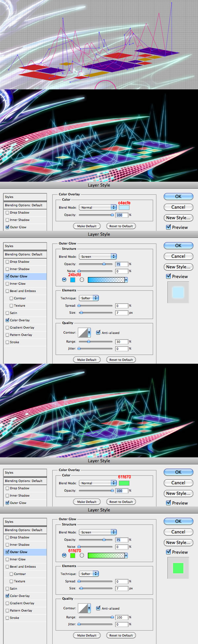The width and height of the screenshot is (198, 644).
Task: Click Opacity slider handle in blue Outer Glow dialog
Action: (x=104, y=264)
